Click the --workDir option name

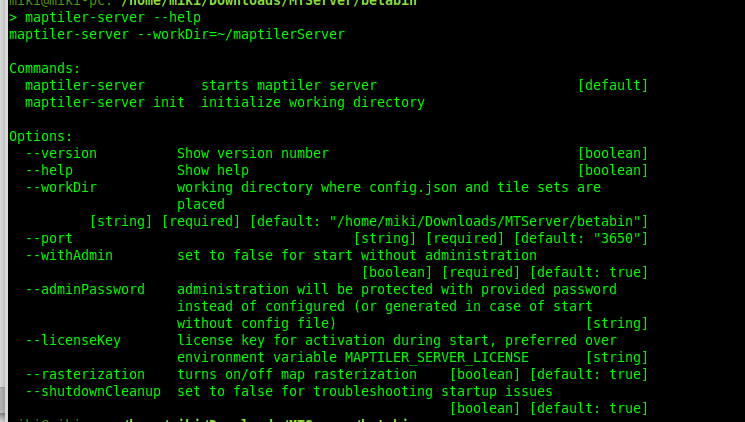tap(61, 188)
